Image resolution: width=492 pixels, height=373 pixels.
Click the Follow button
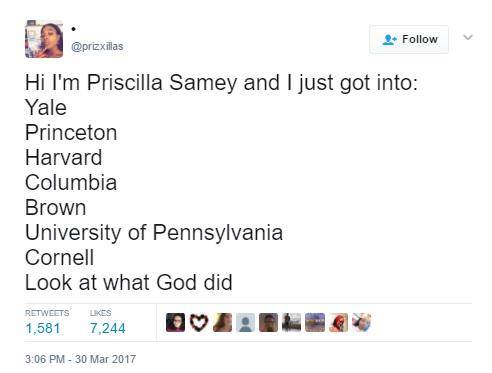[x=409, y=39]
